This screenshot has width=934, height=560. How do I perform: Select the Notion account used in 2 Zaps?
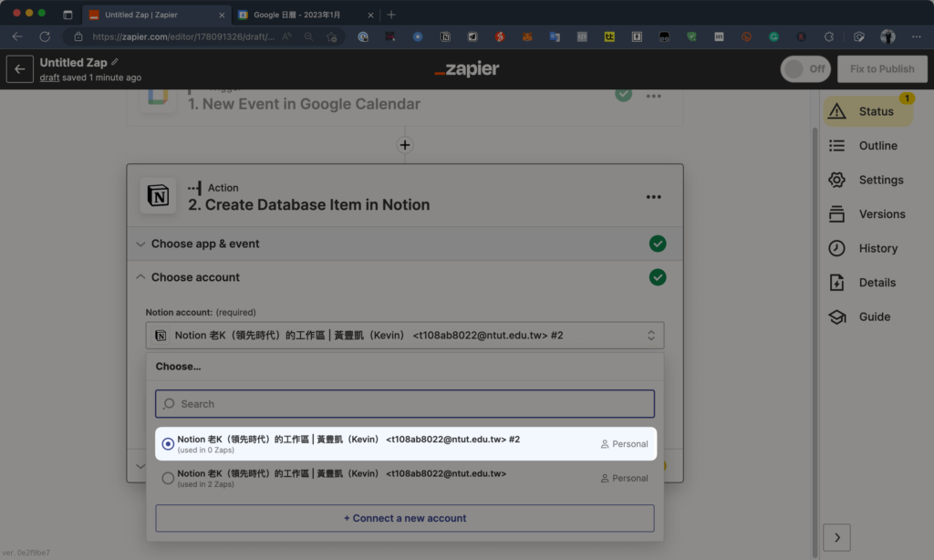[x=406, y=478]
